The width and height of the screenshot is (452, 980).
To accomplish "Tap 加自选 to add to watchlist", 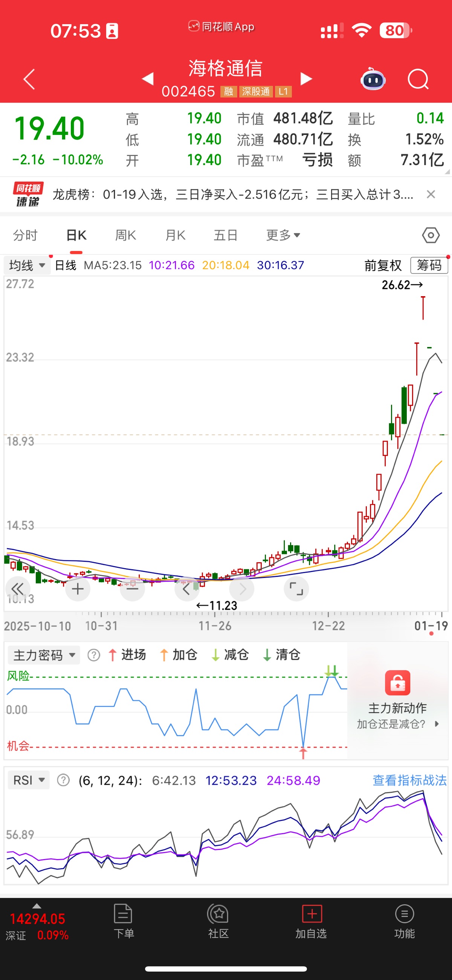I will 311,922.
